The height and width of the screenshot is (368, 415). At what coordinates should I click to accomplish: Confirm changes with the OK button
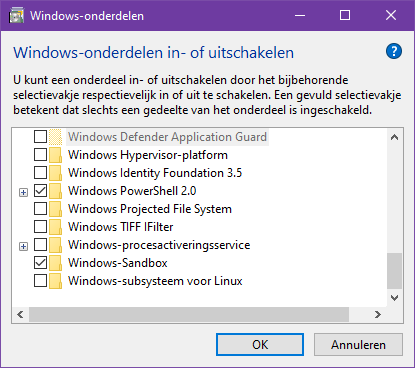(x=260, y=345)
